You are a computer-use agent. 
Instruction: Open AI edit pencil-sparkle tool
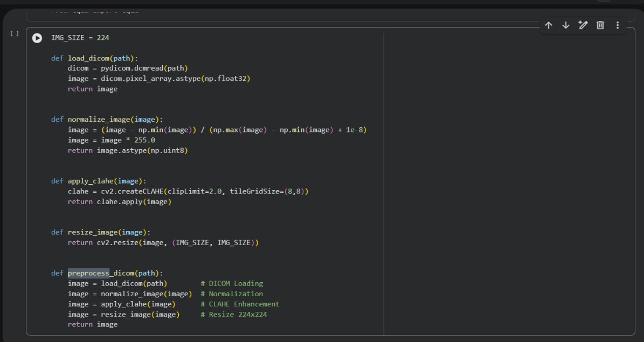click(x=583, y=25)
